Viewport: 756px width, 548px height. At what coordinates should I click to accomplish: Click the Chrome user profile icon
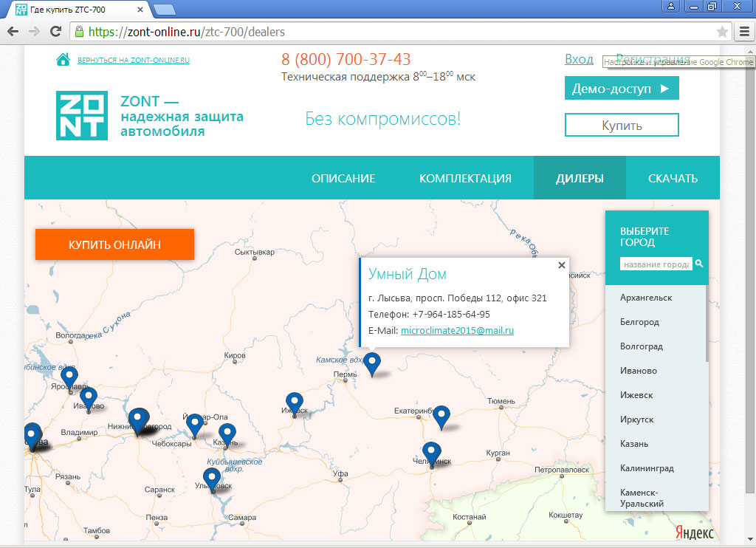click(670, 6)
